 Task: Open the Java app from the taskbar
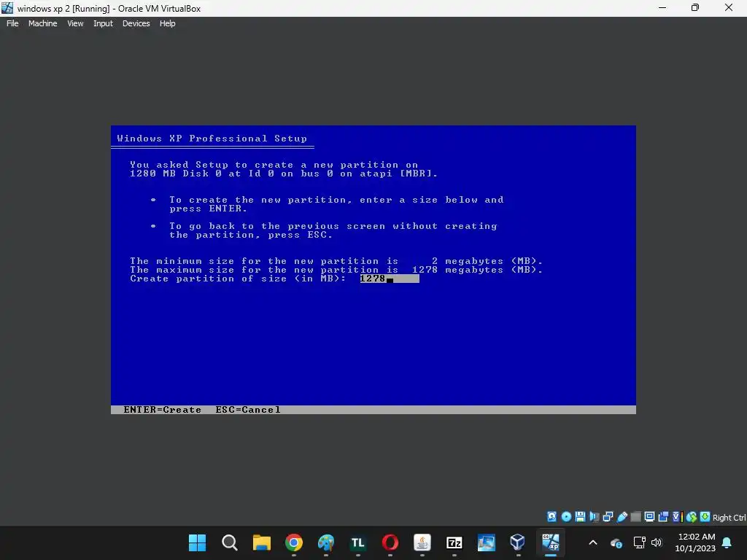422,542
